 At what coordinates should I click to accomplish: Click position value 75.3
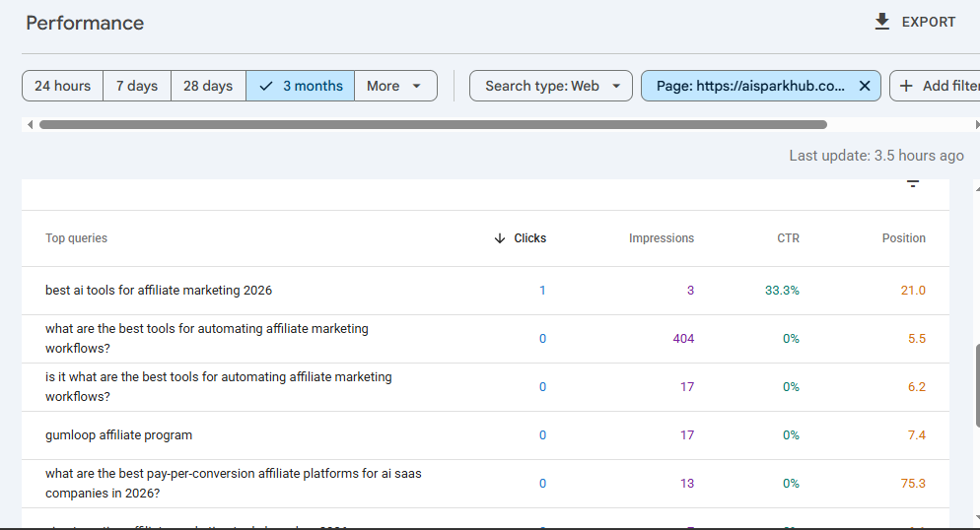913,483
